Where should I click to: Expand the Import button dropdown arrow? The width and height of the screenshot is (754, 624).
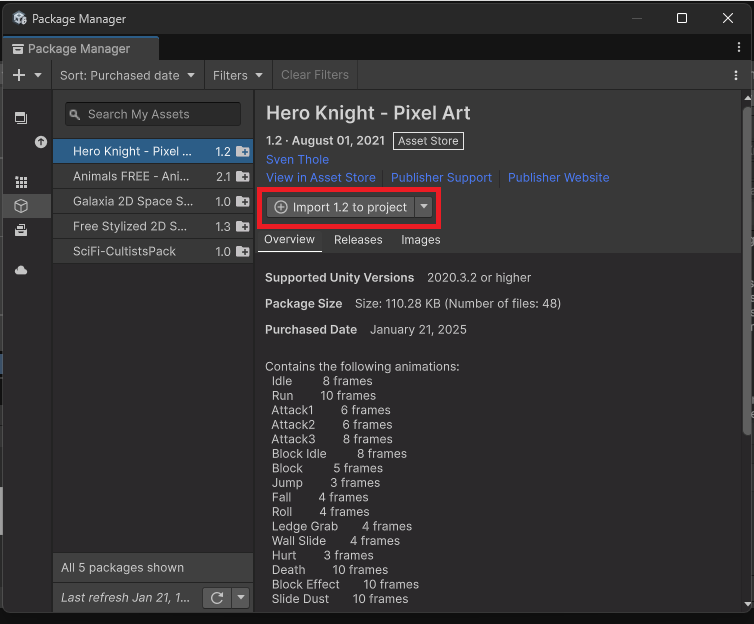coord(424,207)
